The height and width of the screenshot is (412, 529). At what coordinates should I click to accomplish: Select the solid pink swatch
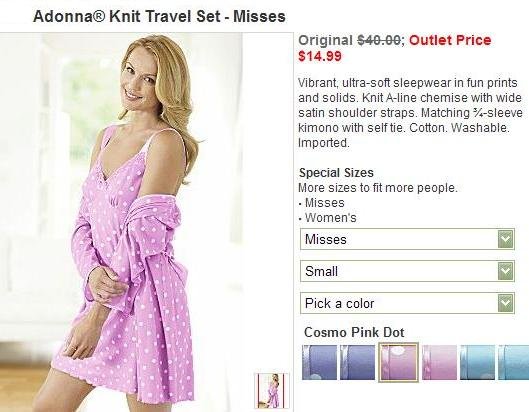[439, 362]
